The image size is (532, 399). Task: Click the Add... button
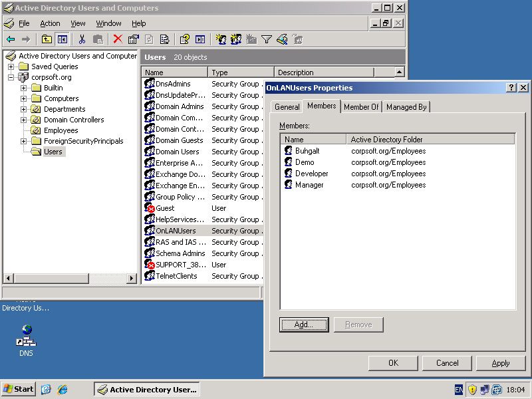pos(304,325)
